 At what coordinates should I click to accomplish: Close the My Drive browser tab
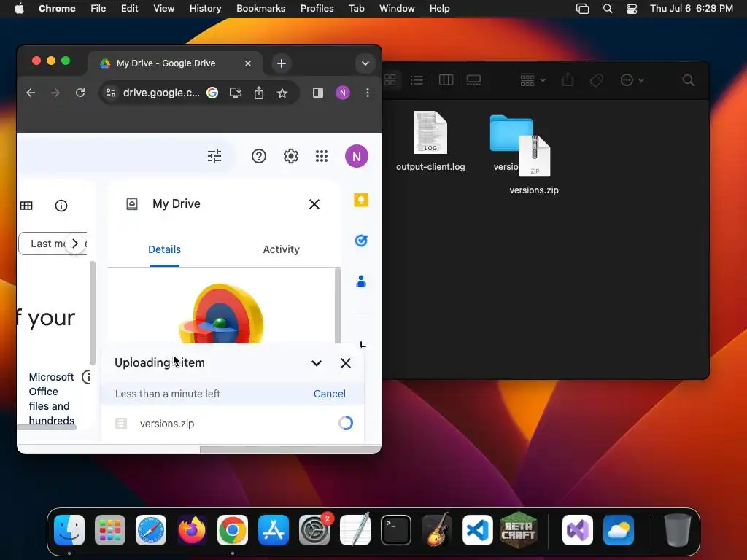coord(248,63)
